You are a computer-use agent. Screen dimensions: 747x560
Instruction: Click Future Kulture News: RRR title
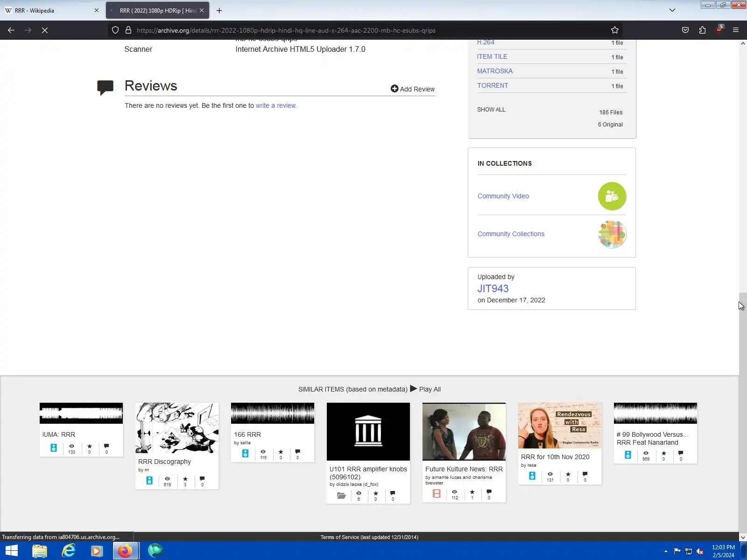coord(464,469)
